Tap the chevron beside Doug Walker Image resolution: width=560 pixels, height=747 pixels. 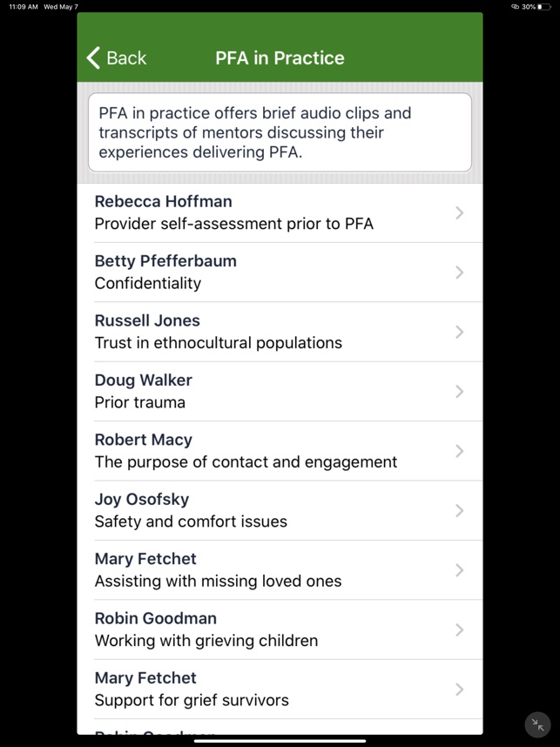coord(459,391)
